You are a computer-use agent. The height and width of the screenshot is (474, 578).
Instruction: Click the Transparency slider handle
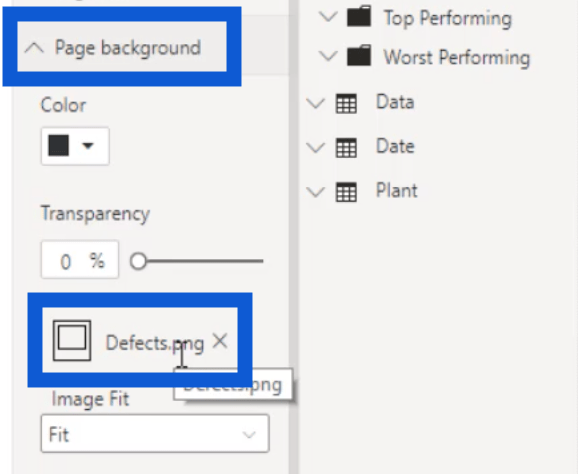138,261
